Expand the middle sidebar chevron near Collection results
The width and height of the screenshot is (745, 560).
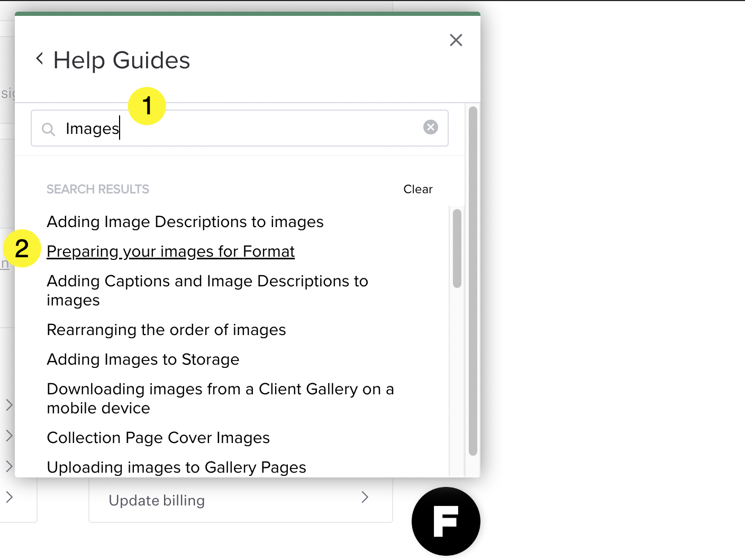8,436
